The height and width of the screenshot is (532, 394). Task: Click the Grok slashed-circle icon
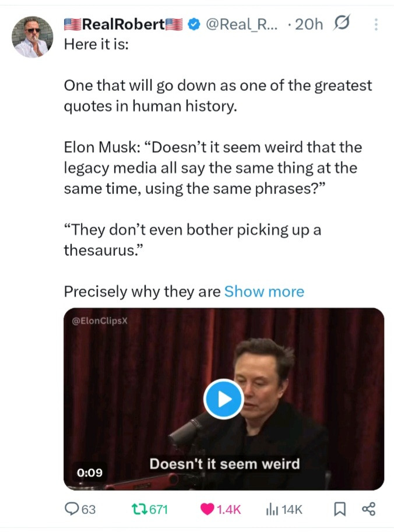point(340,23)
